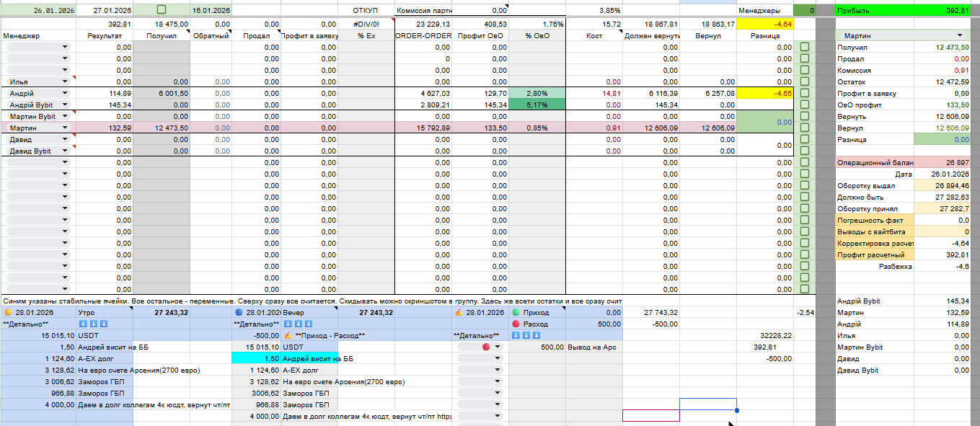Click the down-arrow icons under the Вечер header

297,324
